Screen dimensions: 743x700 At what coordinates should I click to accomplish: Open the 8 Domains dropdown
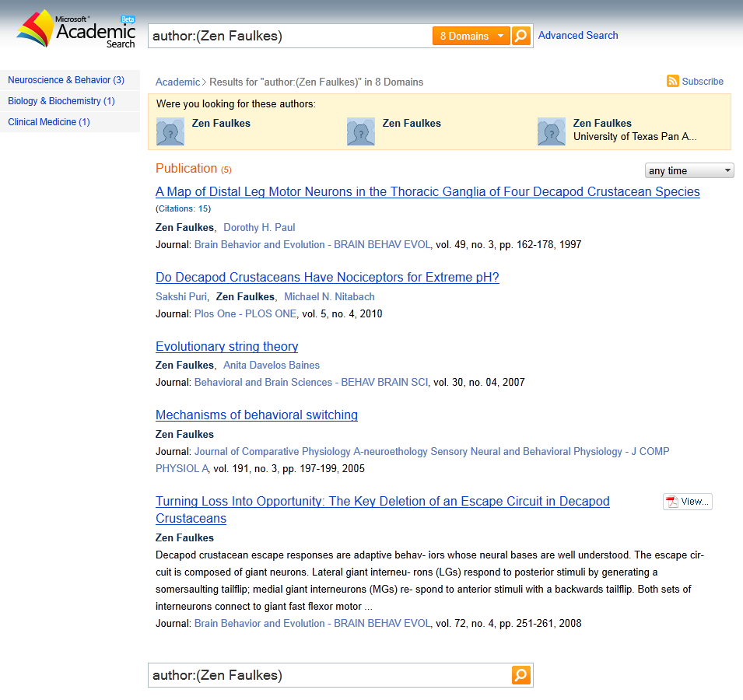tap(471, 35)
